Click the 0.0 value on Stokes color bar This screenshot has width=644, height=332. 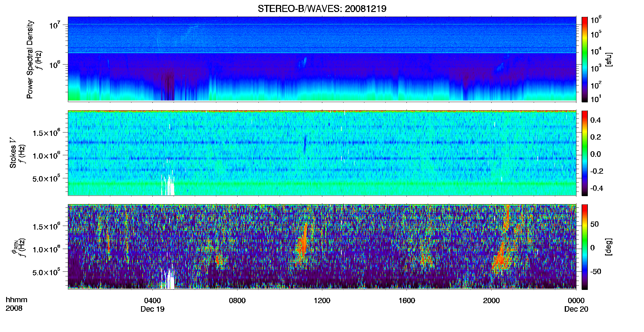pyautogui.click(x=595, y=154)
